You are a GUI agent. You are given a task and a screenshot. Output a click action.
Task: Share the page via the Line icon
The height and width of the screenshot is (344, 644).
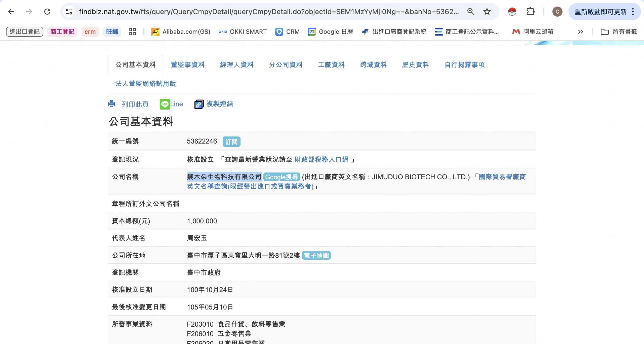click(x=165, y=104)
